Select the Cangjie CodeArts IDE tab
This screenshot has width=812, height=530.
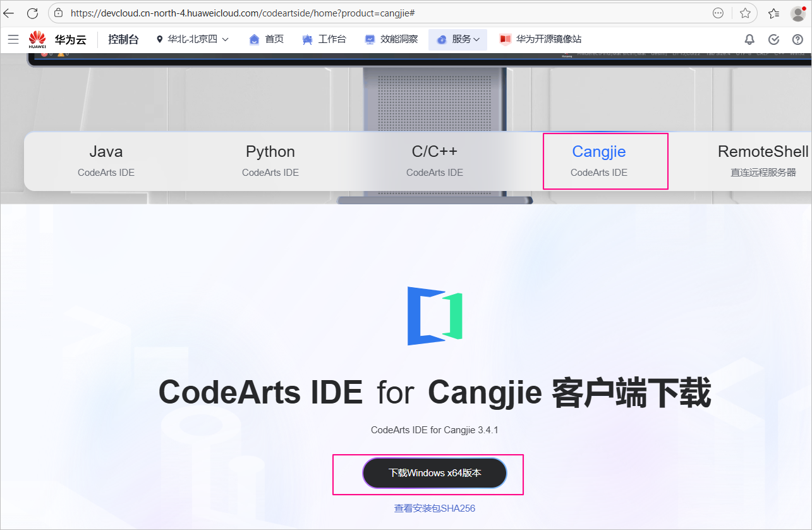click(599, 161)
